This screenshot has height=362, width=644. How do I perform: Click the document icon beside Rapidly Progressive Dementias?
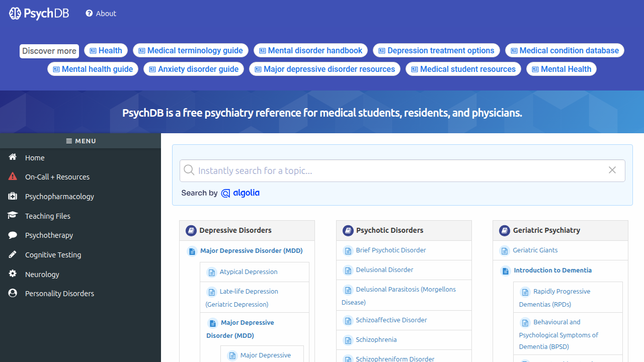[525, 292]
